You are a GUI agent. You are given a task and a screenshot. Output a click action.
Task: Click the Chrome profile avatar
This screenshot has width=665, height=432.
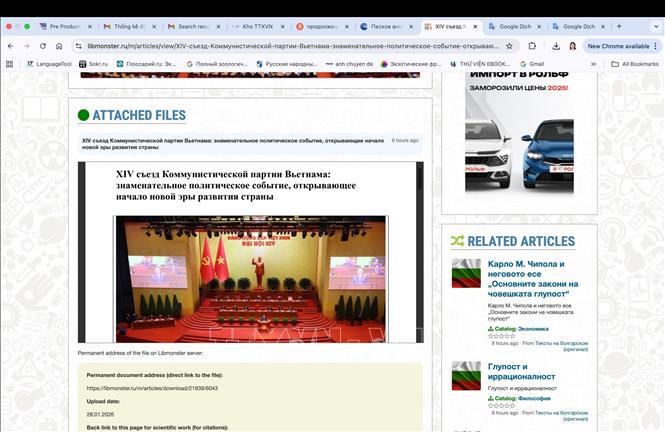573,46
